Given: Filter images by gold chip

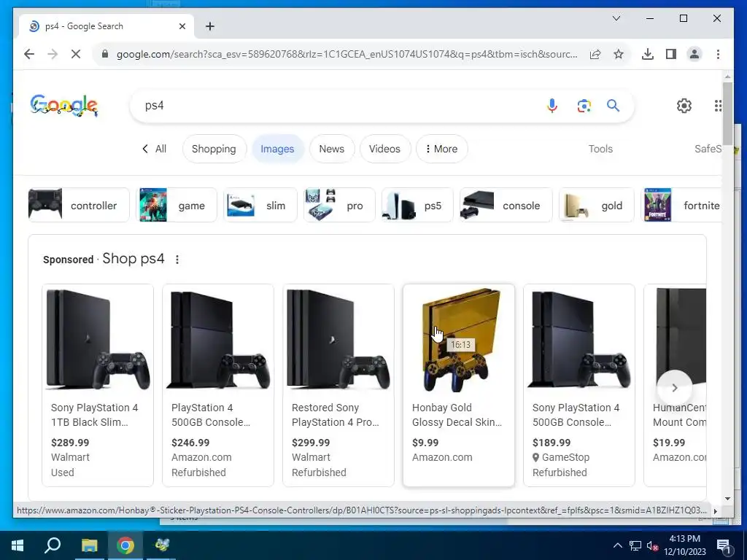Looking at the screenshot, I should tap(596, 205).
